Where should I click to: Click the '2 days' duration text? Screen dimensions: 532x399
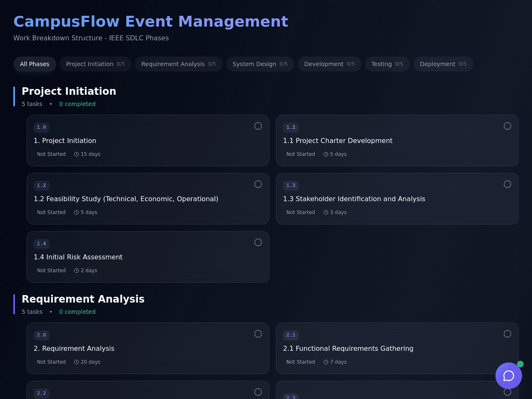pos(89,271)
